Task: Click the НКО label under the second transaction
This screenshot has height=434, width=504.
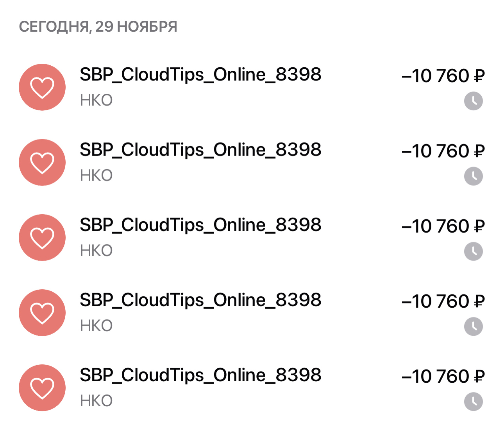Action: click(x=96, y=176)
